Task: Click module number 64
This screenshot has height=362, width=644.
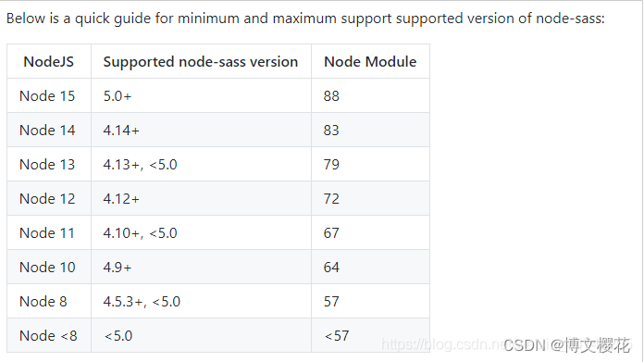Action: [331, 267]
